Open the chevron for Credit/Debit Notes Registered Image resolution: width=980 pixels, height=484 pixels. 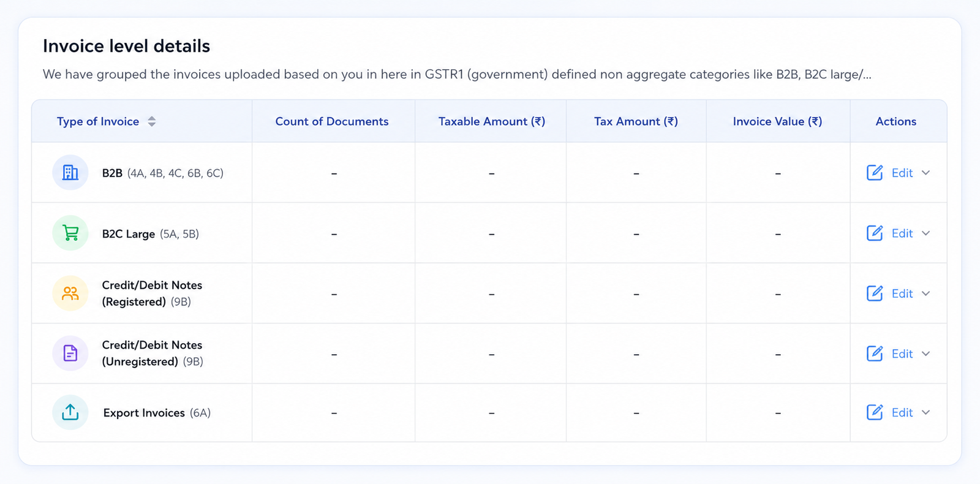925,293
